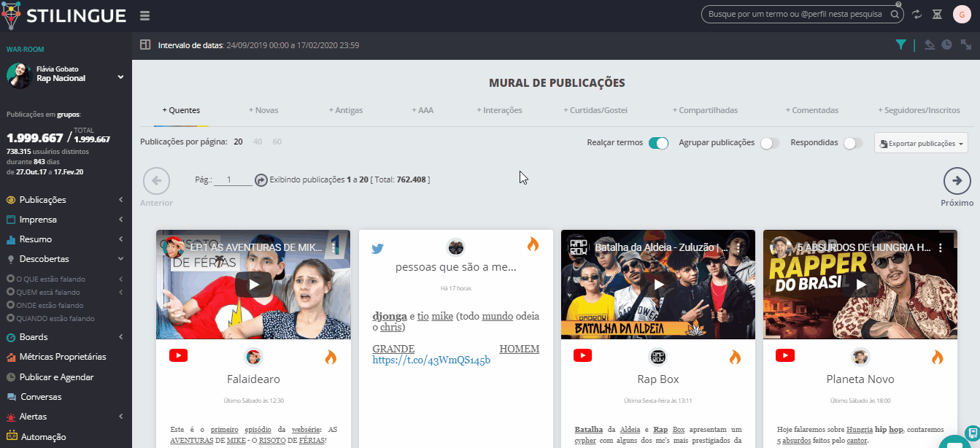Click the clock icon in filter bar
This screenshot has height=448, width=980.
pyautogui.click(x=946, y=45)
